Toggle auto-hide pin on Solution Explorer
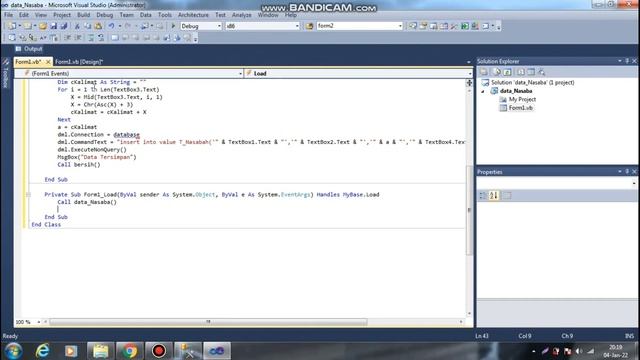The width and height of the screenshot is (640, 360). tap(627, 61)
